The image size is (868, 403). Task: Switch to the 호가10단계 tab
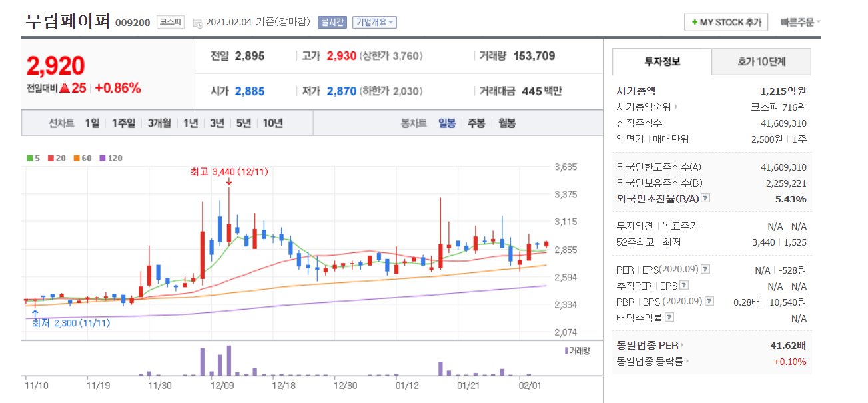(761, 61)
